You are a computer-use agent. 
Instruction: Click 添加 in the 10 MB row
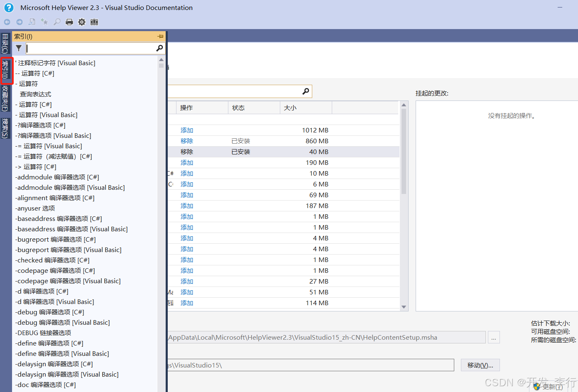pos(187,174)
